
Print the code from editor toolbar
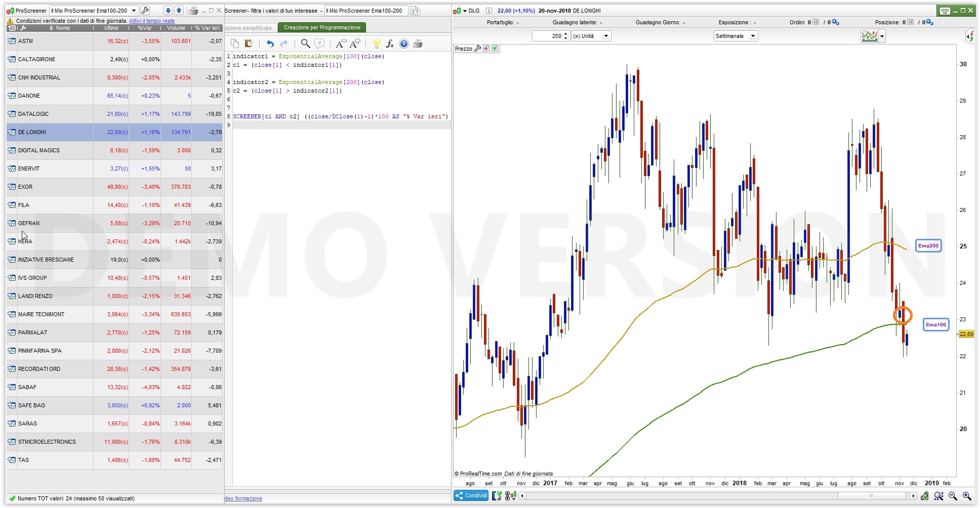tap(418, 44)
